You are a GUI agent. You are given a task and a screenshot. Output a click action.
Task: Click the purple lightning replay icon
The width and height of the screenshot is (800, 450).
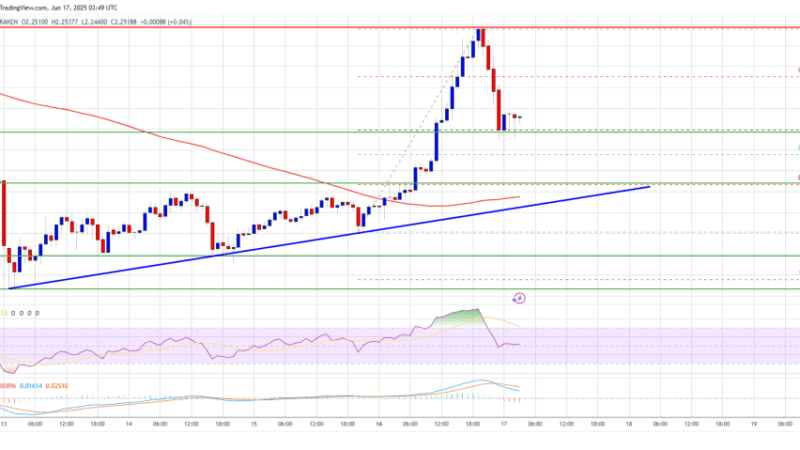[519, 298]
